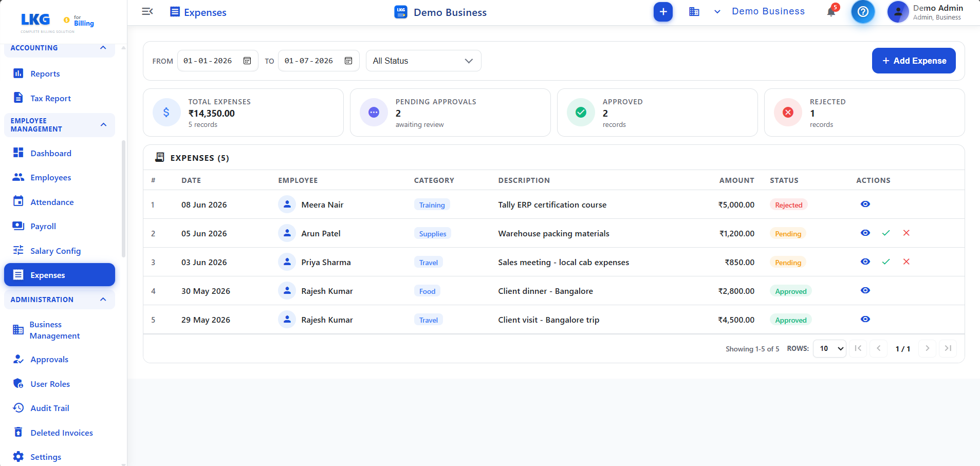Approve Arun Patel's expense with the checkmark
Image resolution: width=980 pixels, height=466 pixels.
886,233
